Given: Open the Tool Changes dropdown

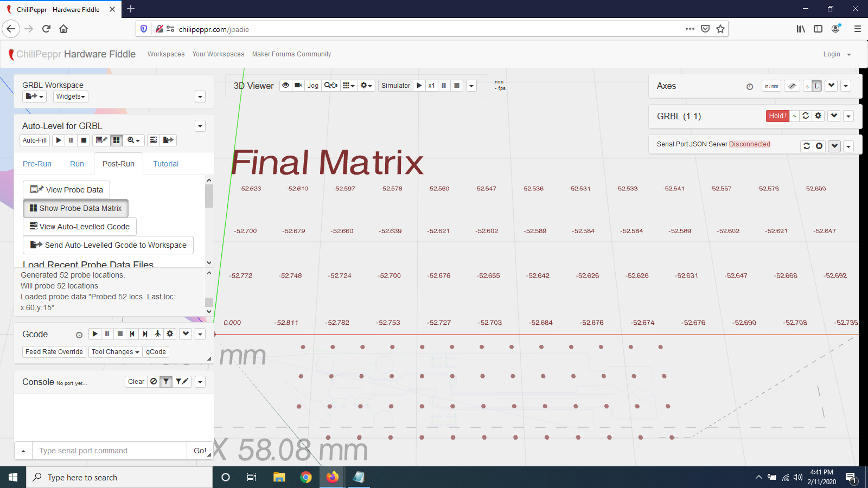Looking at the screenshot, I should pos(115,352).
